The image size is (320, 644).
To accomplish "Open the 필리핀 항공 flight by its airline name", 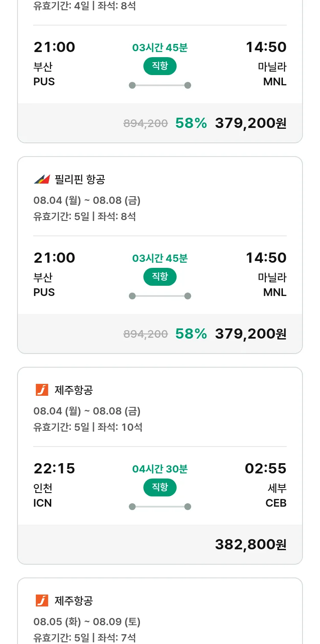I will tap(80, 180).
